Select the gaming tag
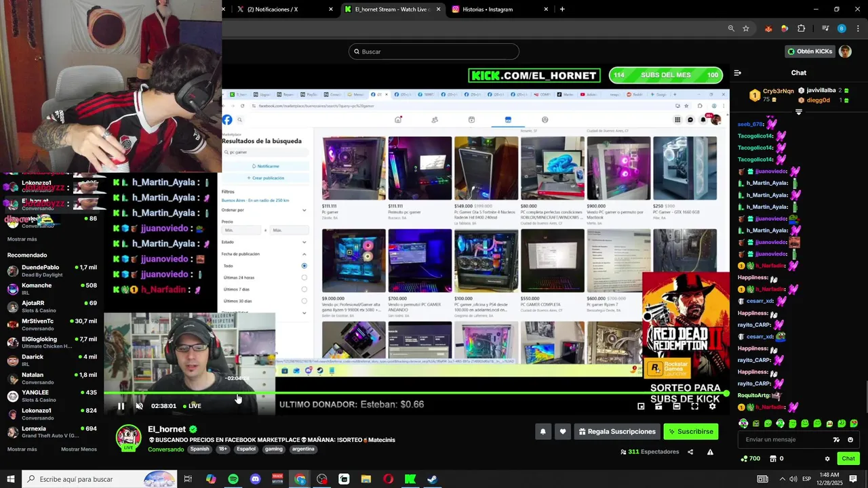Screen dimensions: 868x488 click(274, 449)
